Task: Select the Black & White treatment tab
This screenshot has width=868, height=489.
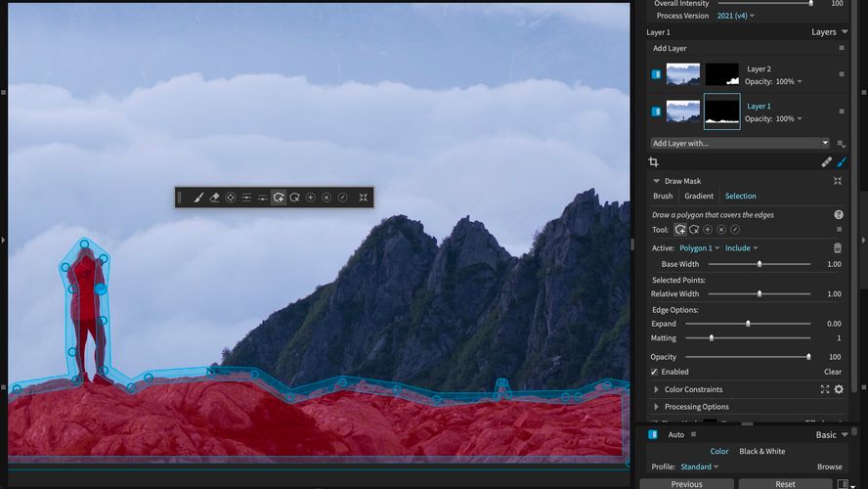Action: click(x=761, y=451)
